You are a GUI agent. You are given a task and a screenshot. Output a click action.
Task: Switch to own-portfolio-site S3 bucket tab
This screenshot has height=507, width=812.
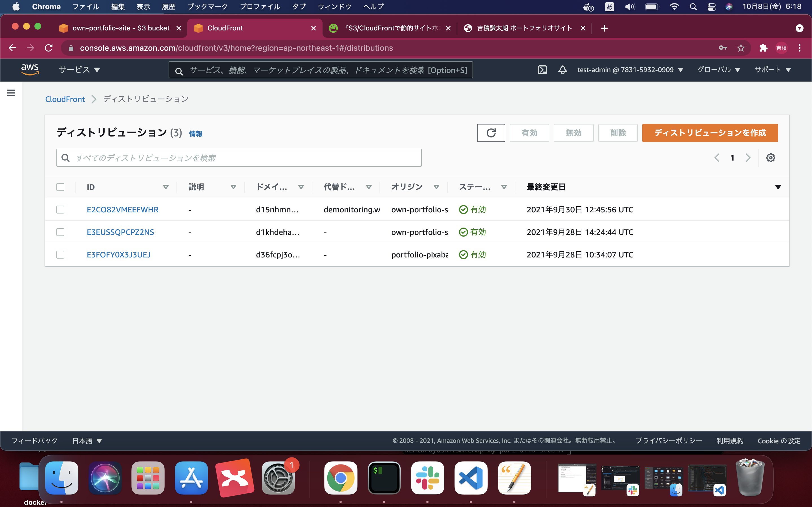[x=120, y=28]
